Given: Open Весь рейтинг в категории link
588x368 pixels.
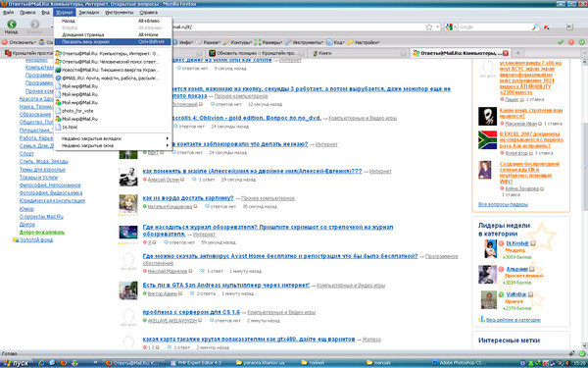Looking at the screenshot, I should pos(513,320).
